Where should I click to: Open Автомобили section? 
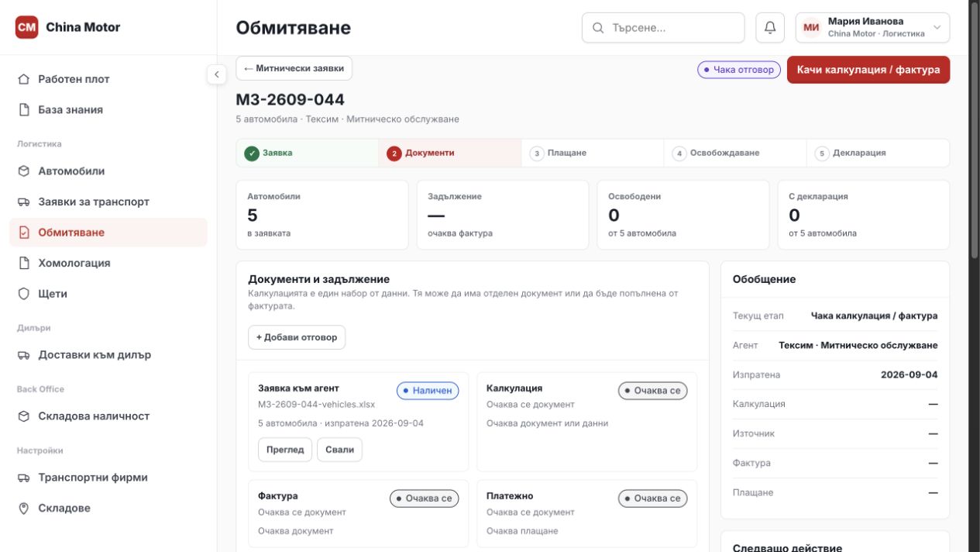[108, 171]
